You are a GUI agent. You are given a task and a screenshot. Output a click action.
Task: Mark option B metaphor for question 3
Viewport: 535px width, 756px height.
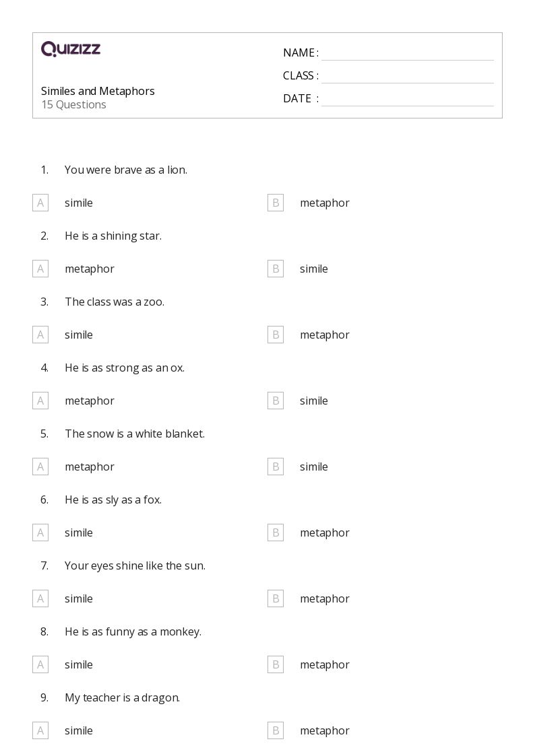pyautogui.click(x=275, y=335)
